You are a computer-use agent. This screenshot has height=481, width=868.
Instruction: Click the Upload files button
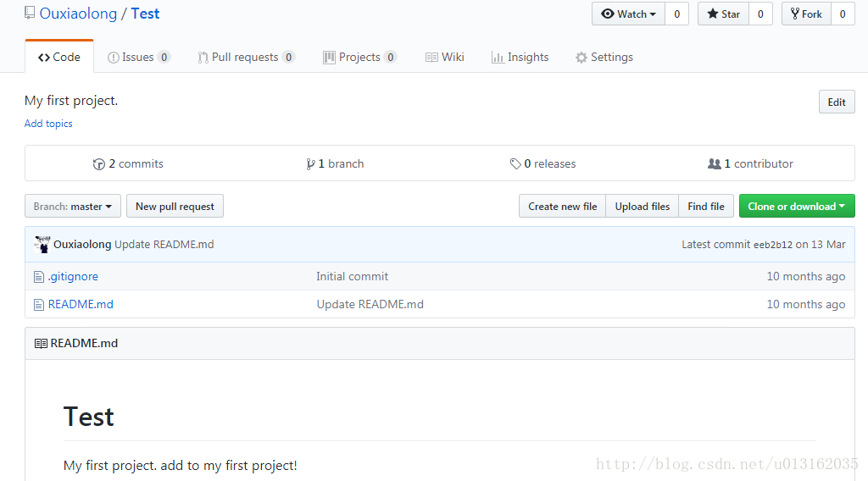point(643,207)
